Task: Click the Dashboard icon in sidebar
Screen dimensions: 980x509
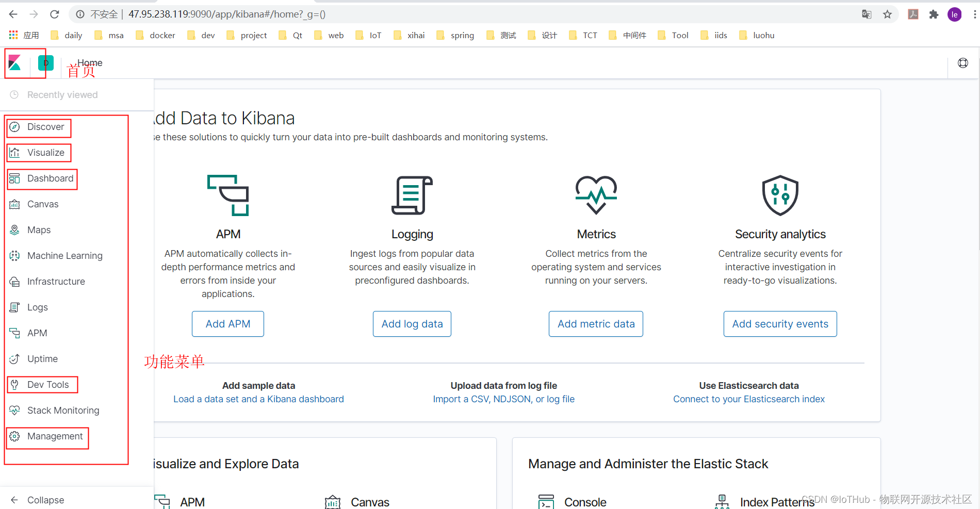Action: [x=15, y=178]
